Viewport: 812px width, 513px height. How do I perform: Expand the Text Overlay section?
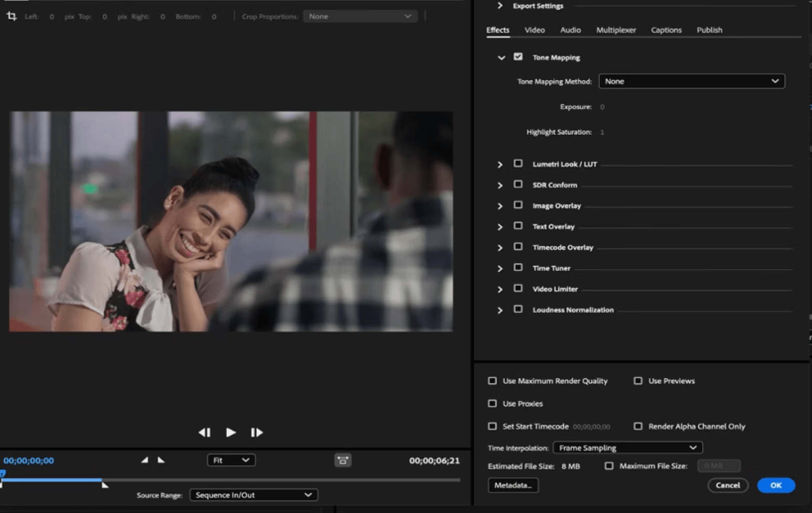499,227
